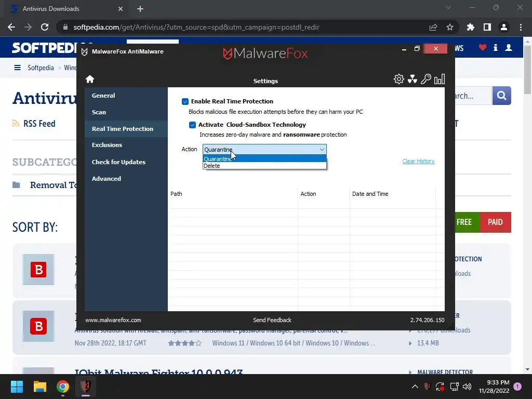
Task: Click the Action column header
Action: click(x=324, y=194)
